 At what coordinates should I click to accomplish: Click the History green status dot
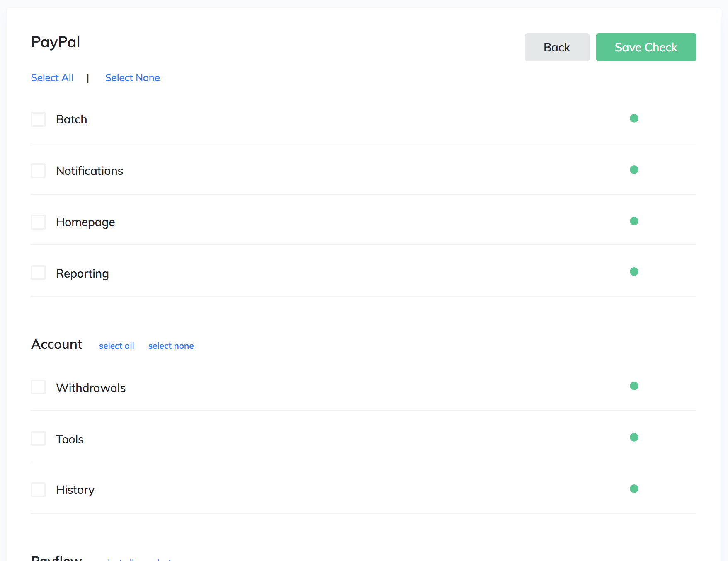coord(634,489)
